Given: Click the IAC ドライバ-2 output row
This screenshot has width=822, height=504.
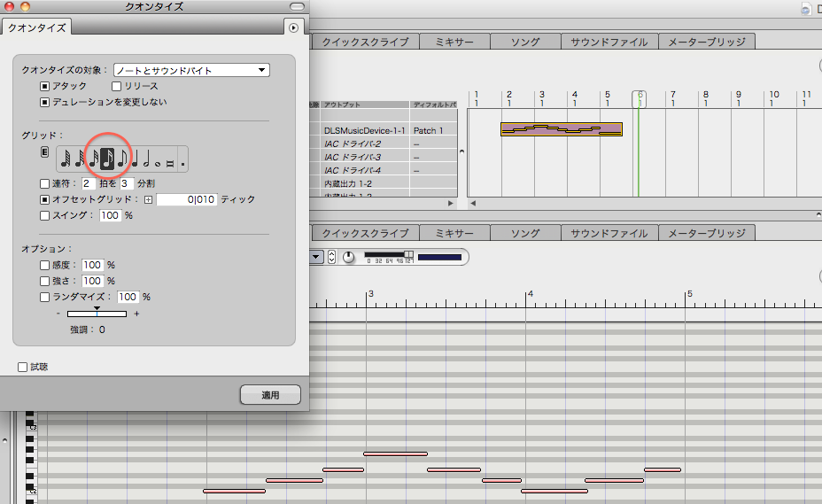Looking at the screenshot, I should coord(364,143).
